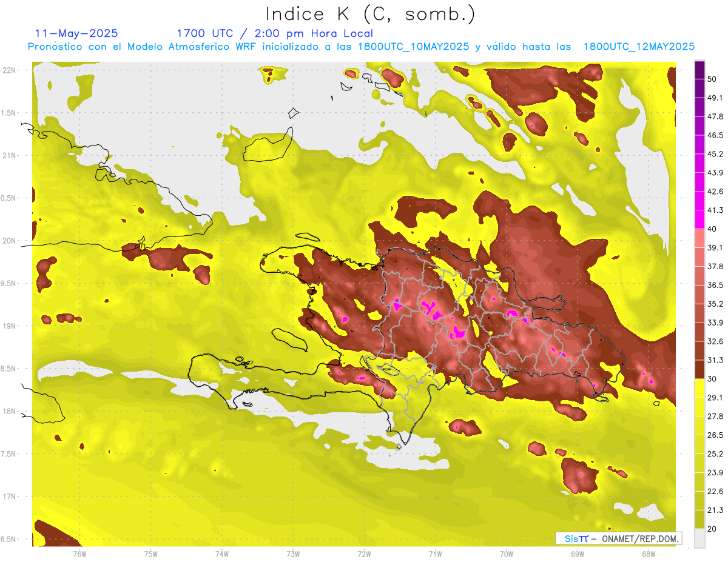Select the colorbar value 23.9
The height and width of the screenshot is (562, 728).
coord(715,473)
